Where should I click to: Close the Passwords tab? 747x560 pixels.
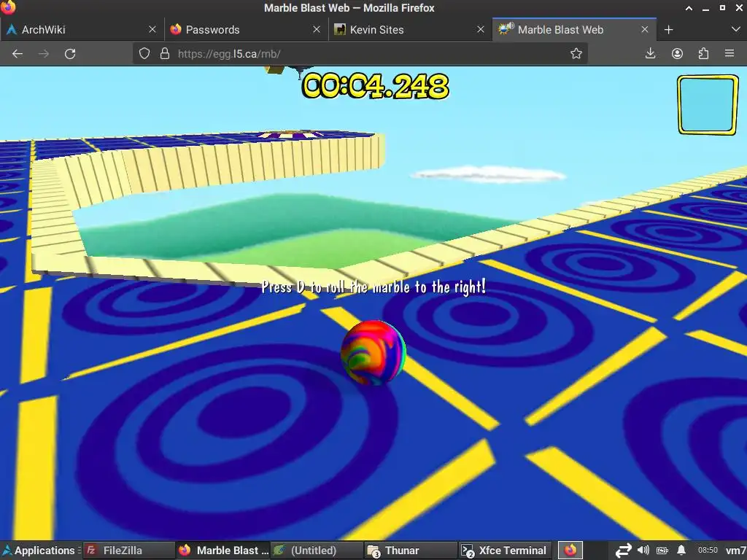[317, 29]
